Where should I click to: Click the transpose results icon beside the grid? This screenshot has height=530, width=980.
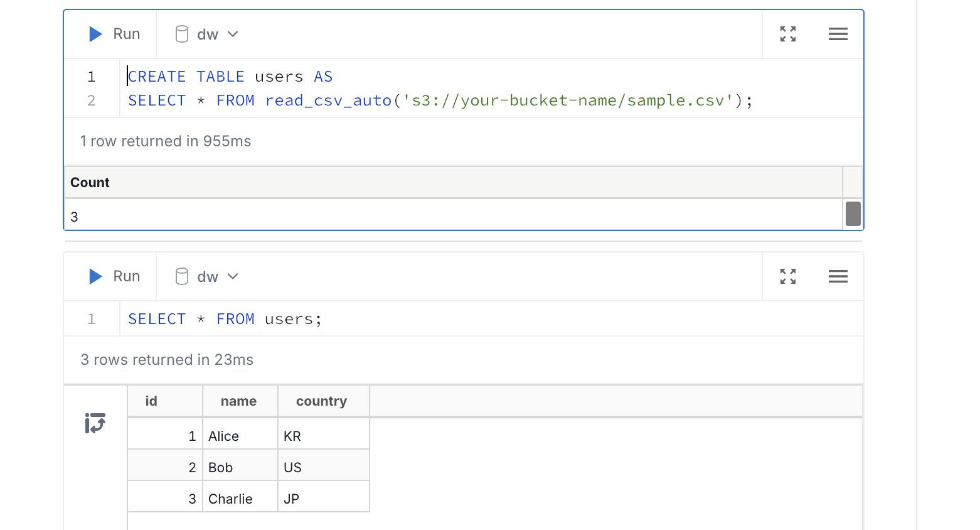point(95,423)
